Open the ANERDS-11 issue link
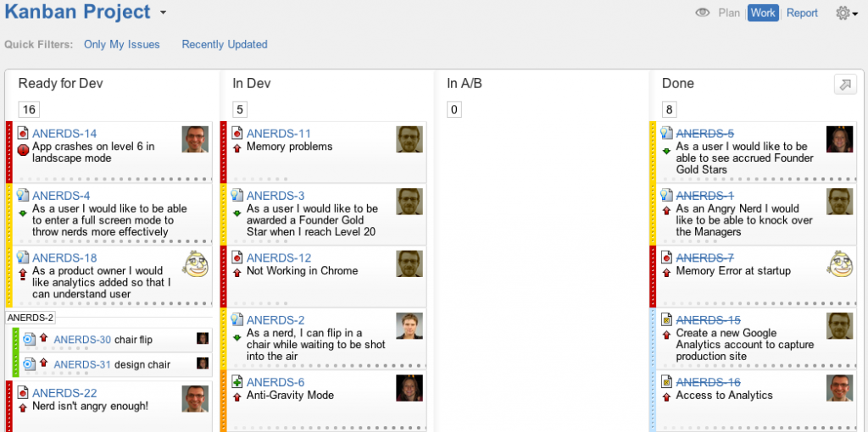 point(279,134)
